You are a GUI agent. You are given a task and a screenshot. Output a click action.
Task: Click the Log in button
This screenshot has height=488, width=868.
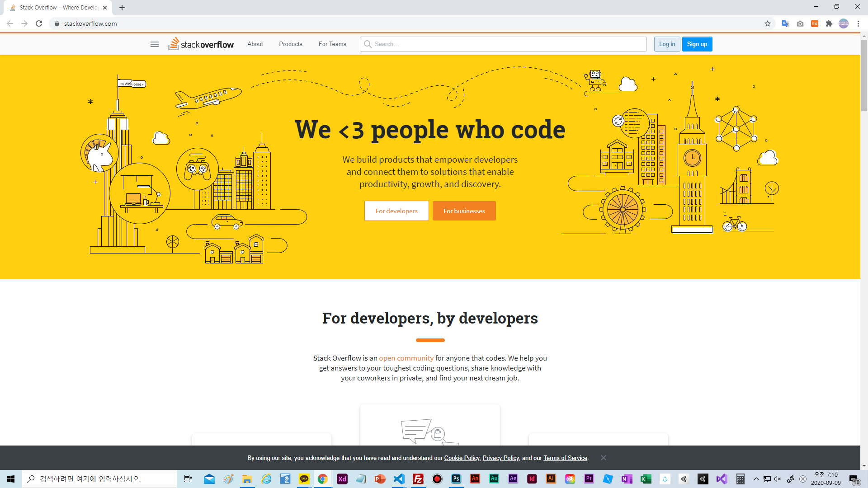[x=667, y=44]
